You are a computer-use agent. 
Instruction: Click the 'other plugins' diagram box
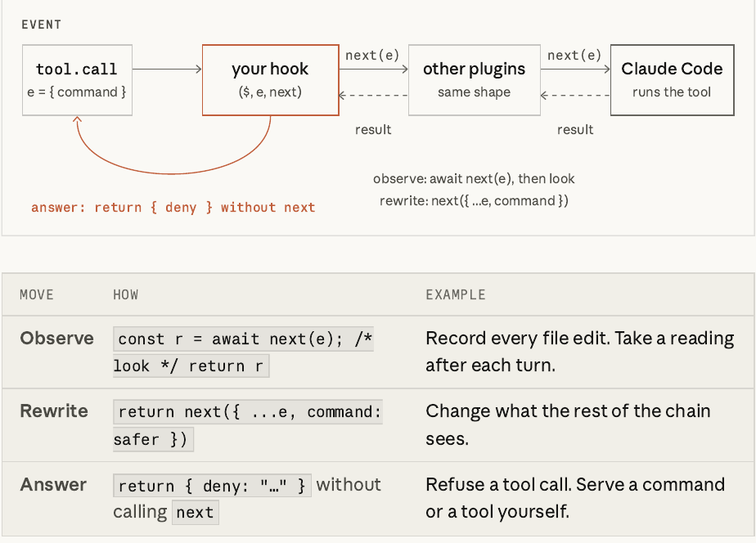[475, 80]
